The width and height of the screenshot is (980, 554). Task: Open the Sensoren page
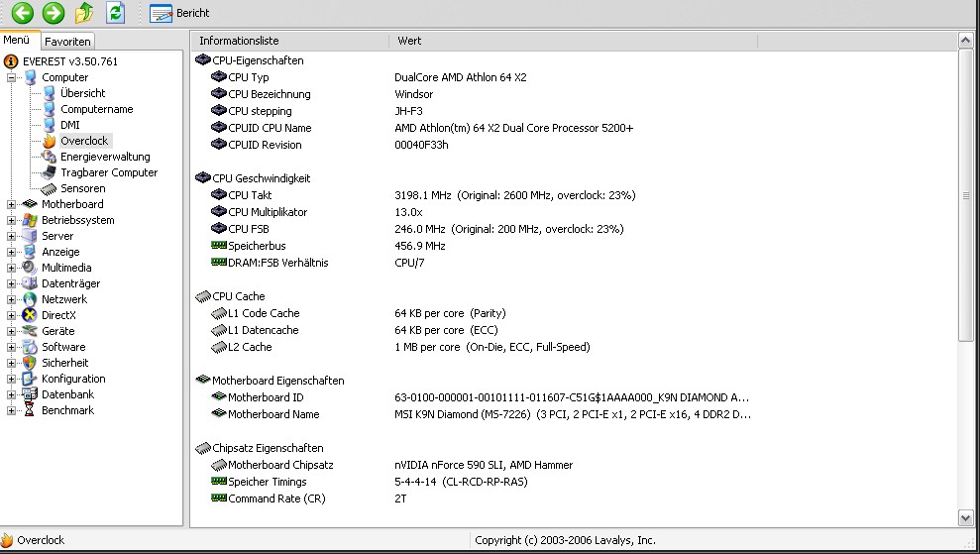pyautogui.click(x=83, y=188)
